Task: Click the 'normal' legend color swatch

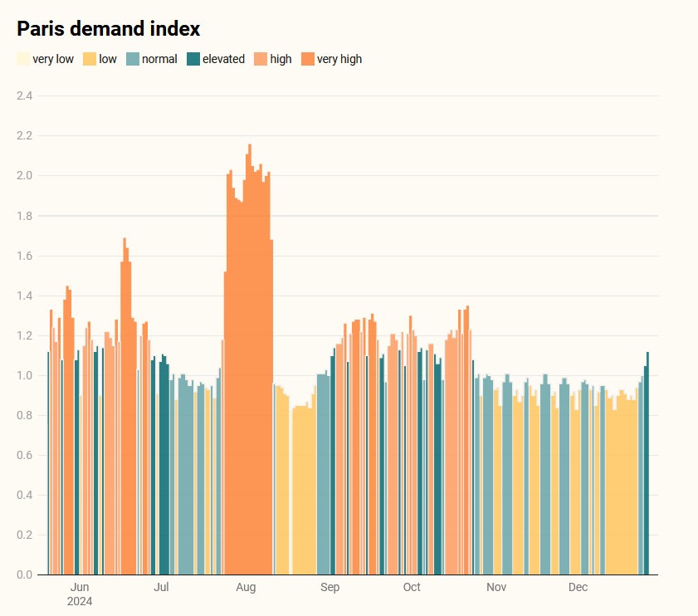Action: pyautogui.click(x=133, y=59)
